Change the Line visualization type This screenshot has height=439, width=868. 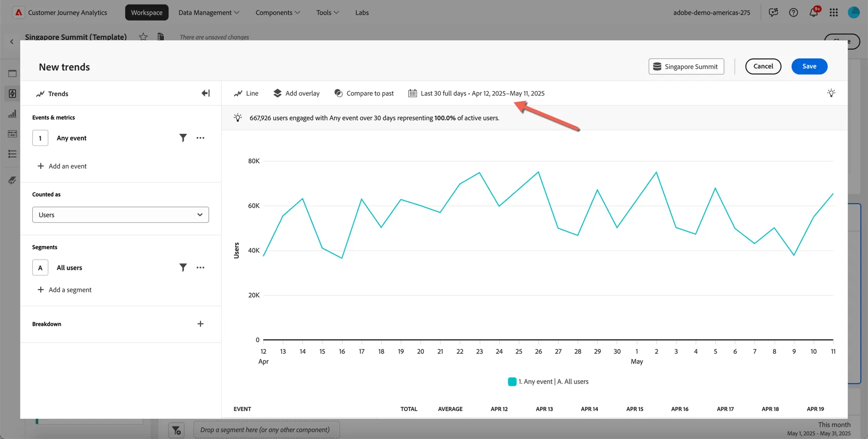pyautogui.click(x=246, y=93)
